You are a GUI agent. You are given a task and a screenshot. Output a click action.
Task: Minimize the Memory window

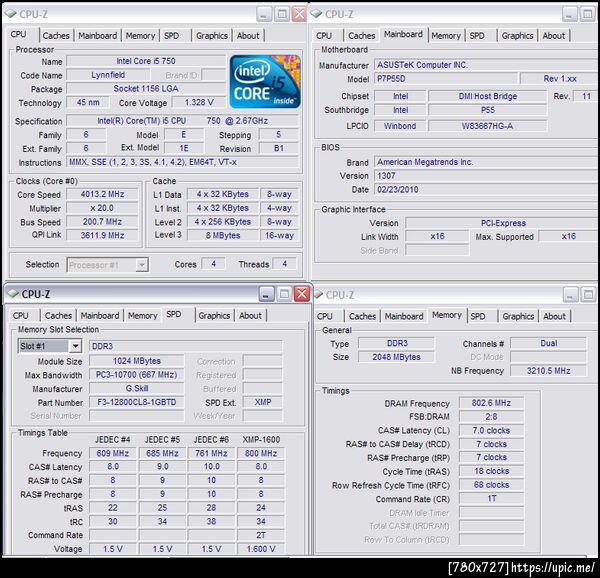point(570,295)
